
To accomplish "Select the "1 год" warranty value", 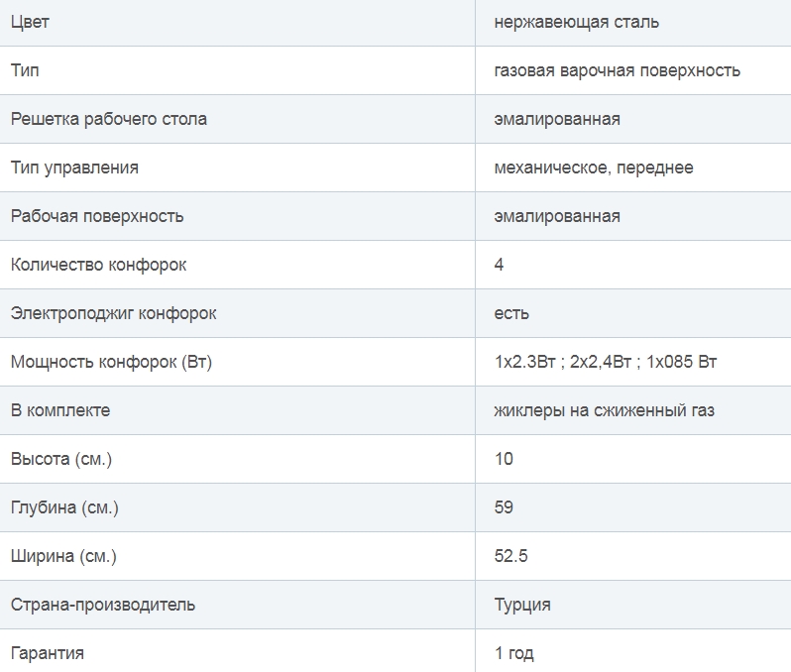I will click(514, 653).
